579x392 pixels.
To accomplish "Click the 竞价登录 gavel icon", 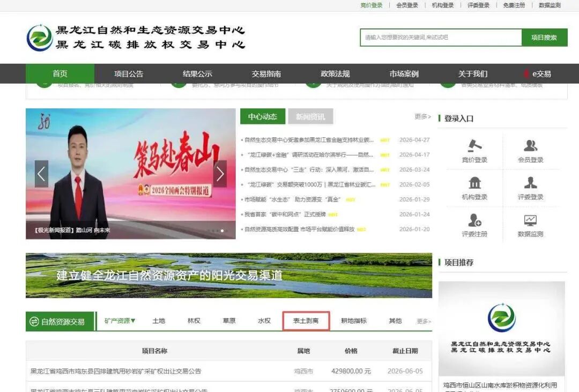I will point(474,145).
